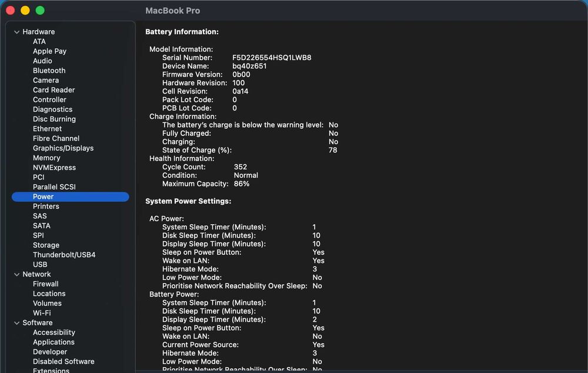Select Firewall under Network
The image size is (588, 373).
45,284
